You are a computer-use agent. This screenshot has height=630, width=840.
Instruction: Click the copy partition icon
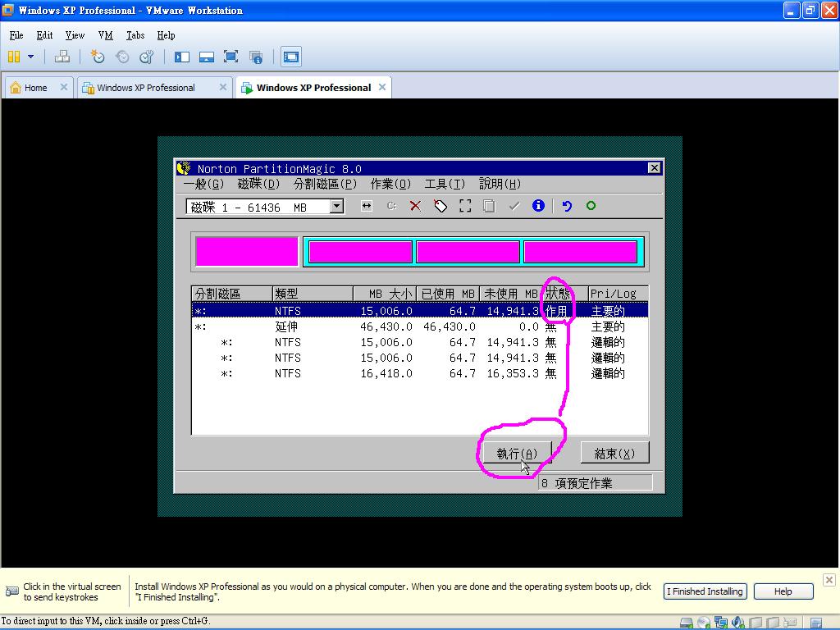(x=489, y=206)
